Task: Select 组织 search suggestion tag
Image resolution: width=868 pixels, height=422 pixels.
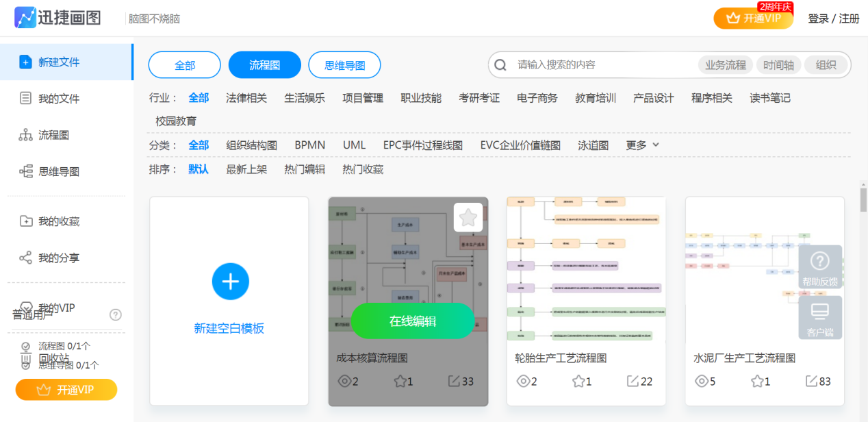Action: [826, 65]
